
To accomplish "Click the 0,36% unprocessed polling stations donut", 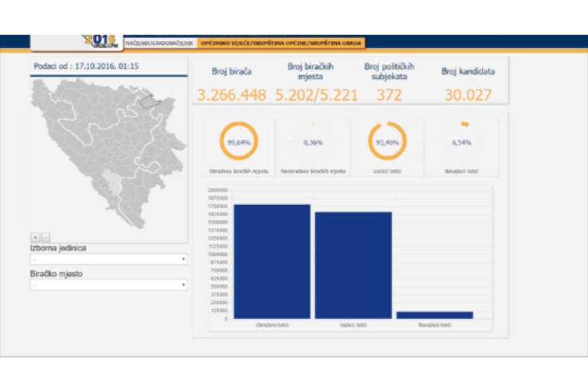I will click(312, 142).
